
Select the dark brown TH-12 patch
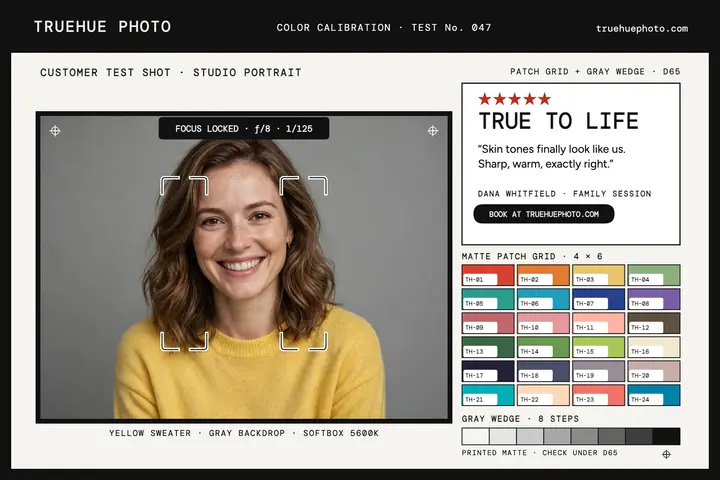[654, 323]
